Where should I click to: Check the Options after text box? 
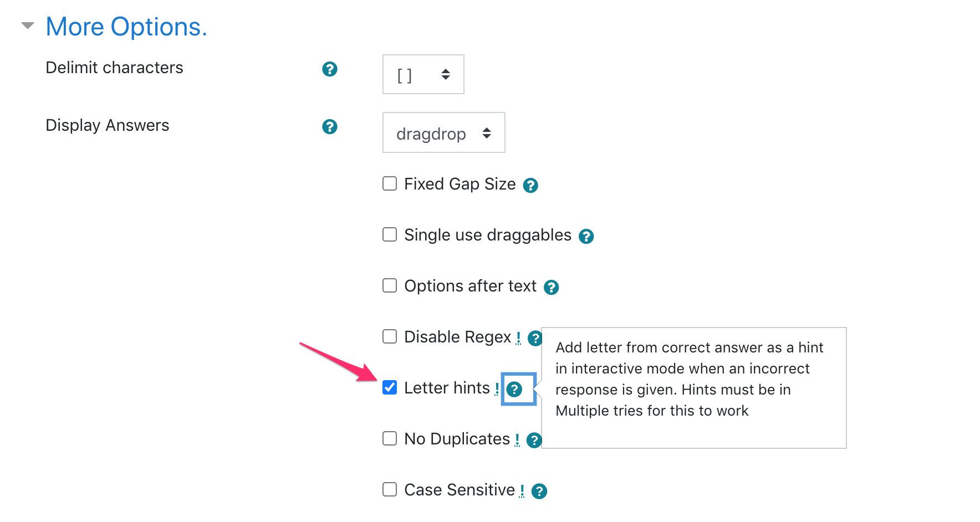tap(390, 285)
